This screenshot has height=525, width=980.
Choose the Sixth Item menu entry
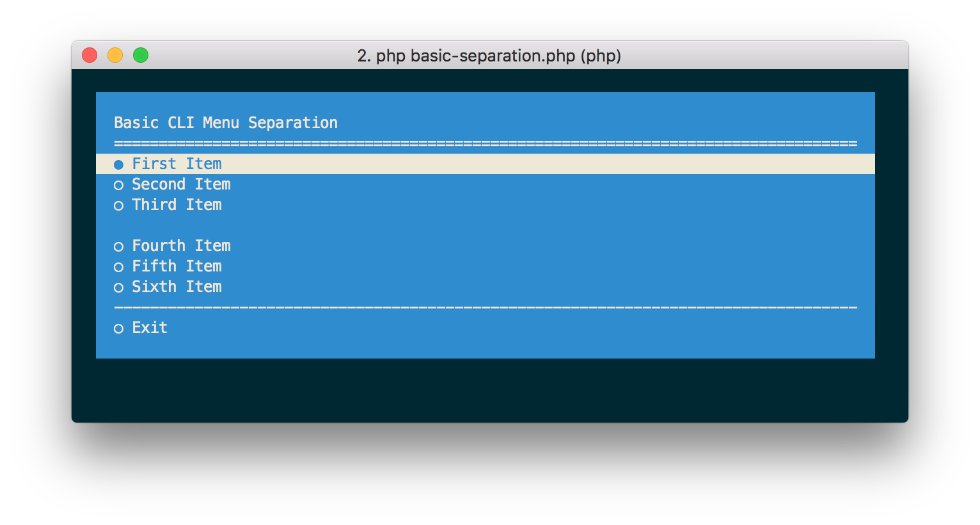click(x=486, y=287)
